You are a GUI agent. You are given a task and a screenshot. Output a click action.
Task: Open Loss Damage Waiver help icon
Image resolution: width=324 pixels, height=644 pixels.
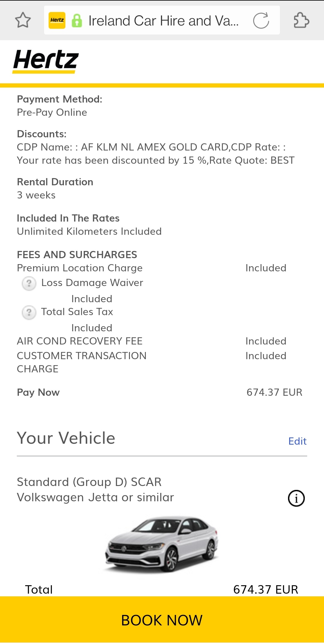tap(29, 283)
